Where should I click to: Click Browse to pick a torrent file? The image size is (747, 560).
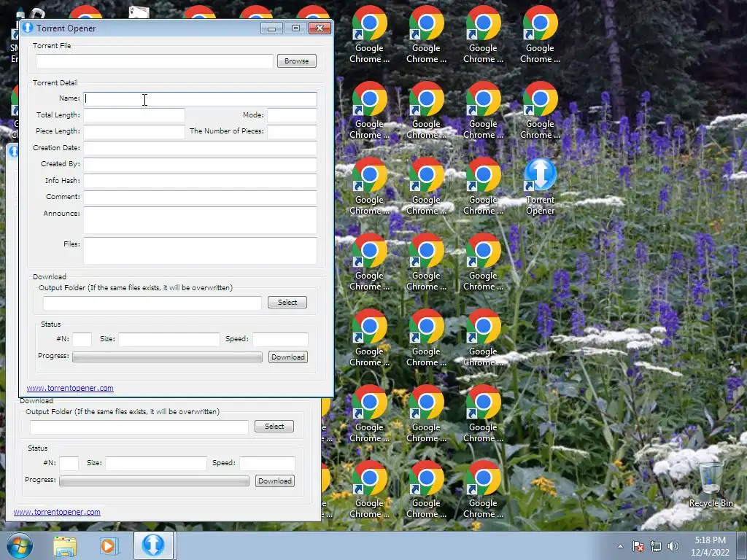297,61
